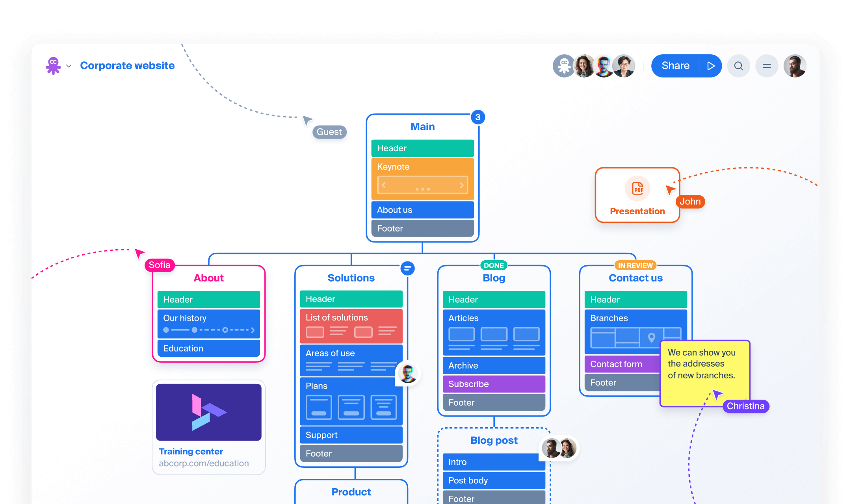Click the PDF icon on the Presentation card
This screenshot has width=851, height=504.
[637, 188]
